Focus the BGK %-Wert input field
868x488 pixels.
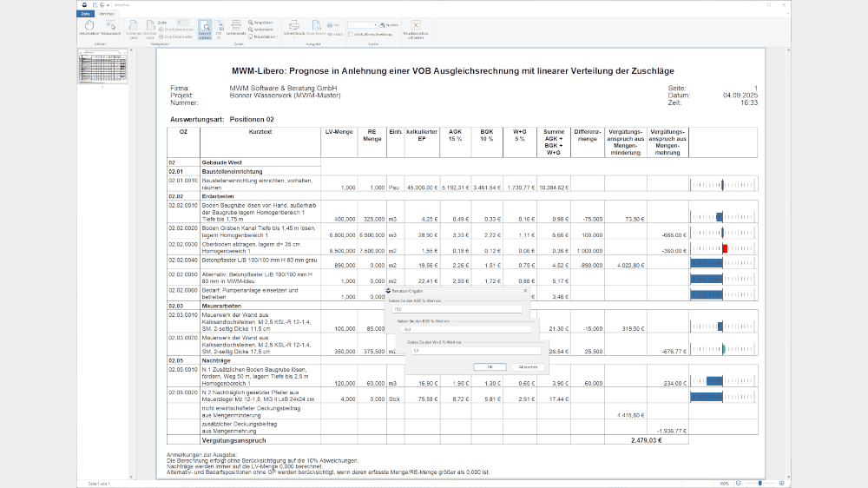tap(466, 330)
